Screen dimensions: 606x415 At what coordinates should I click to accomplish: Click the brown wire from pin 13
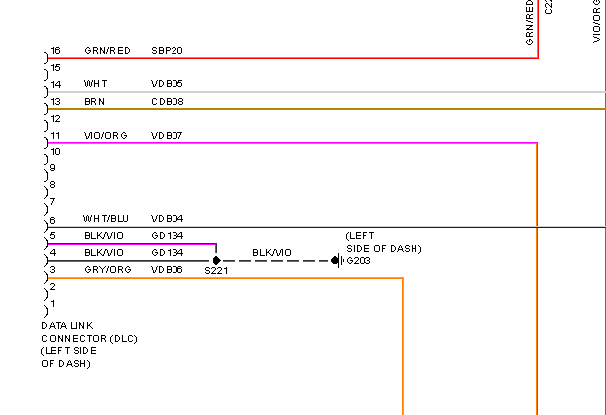click(327, 109)
